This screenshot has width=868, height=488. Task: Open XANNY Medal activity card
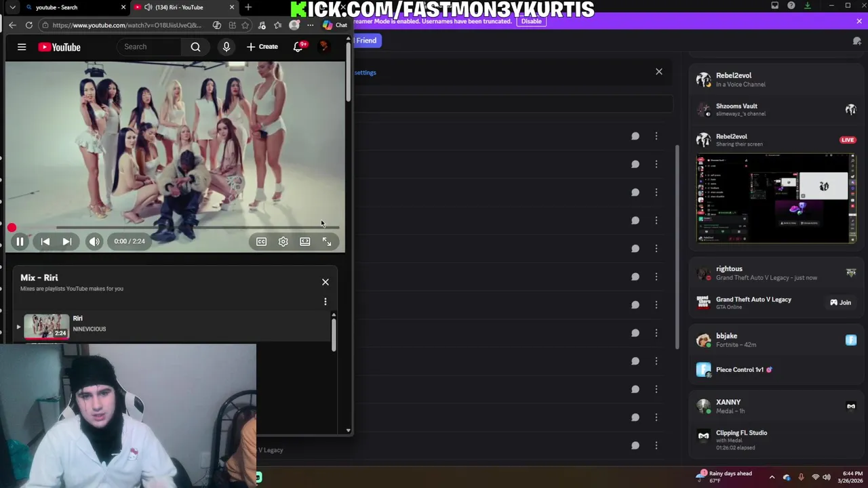[x=776, y=406]
